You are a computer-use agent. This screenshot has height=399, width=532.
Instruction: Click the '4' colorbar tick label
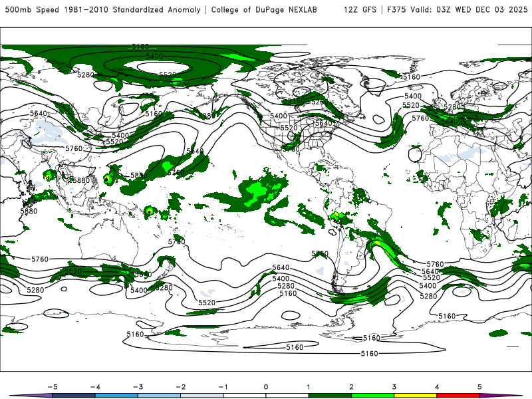tap(437, 387)
